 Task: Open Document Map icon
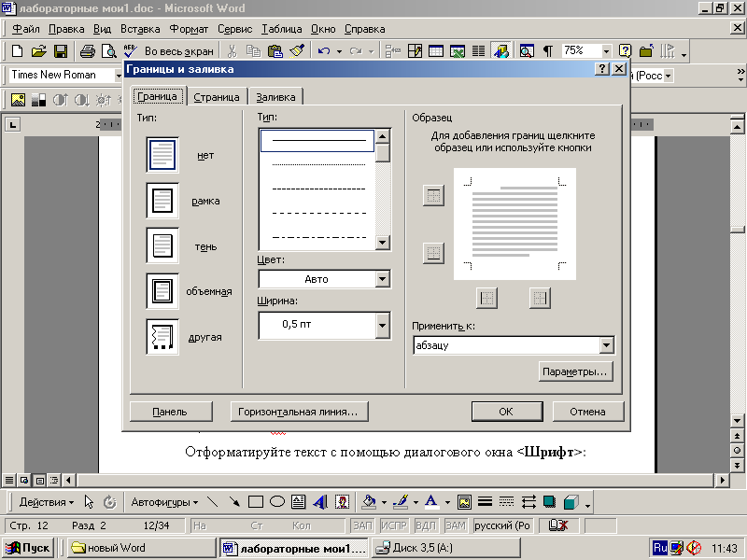click(527, 50)
